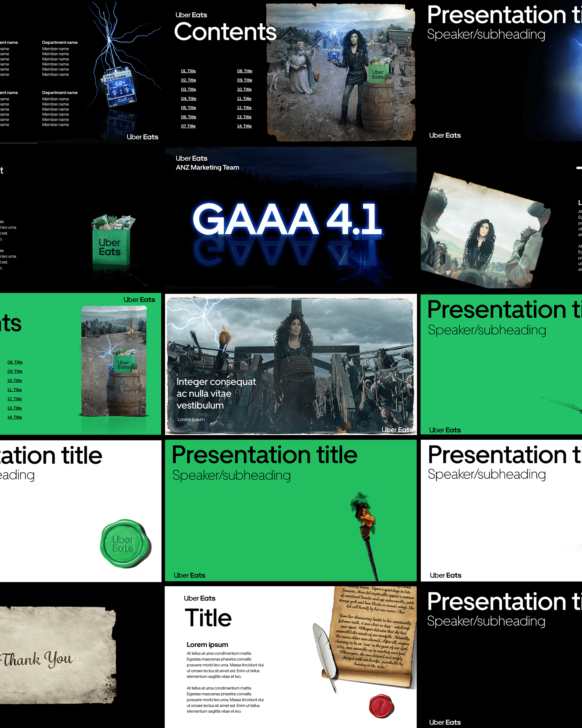Select '14. Title' on the black Contents slide
The image size is (582, 728).
pos(244,126)
